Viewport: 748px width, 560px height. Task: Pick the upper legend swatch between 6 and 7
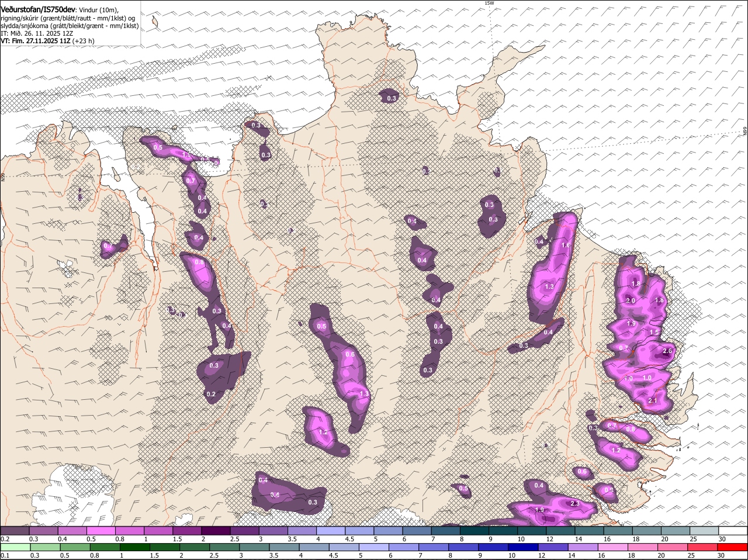click(417, 530)
